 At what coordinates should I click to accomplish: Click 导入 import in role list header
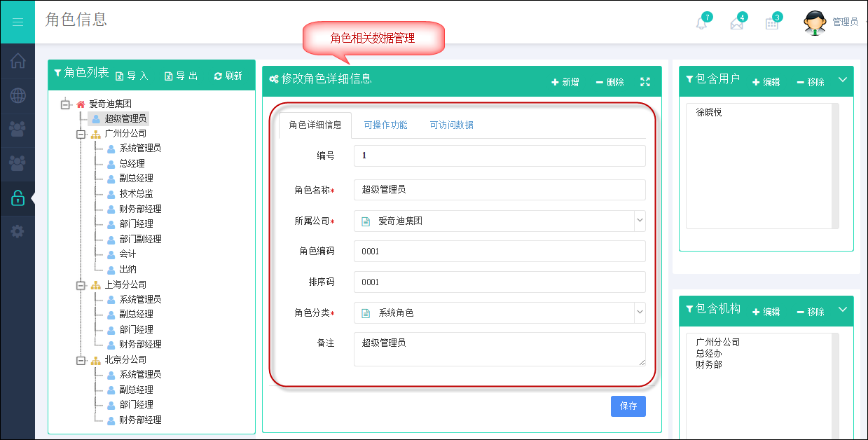point(132,76)
